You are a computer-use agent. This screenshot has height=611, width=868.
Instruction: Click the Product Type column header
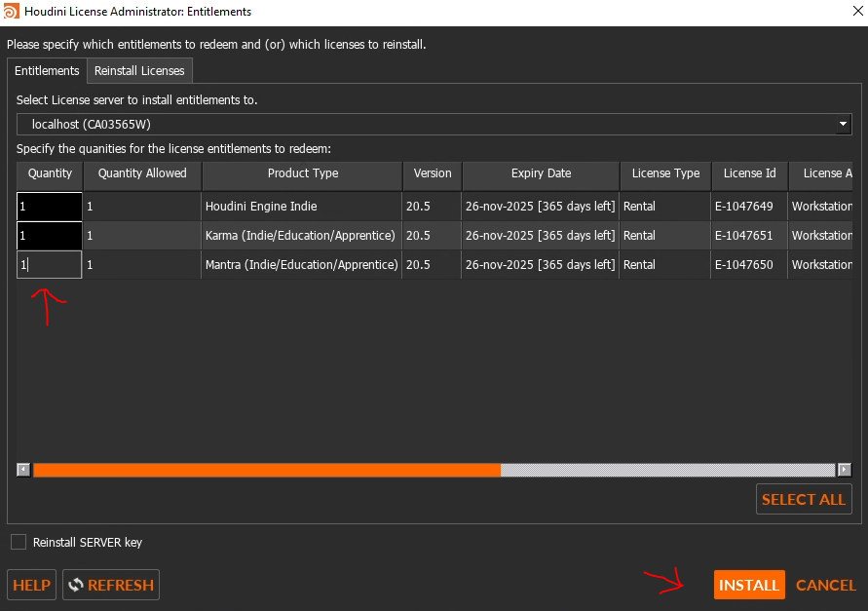coord(303,173)
